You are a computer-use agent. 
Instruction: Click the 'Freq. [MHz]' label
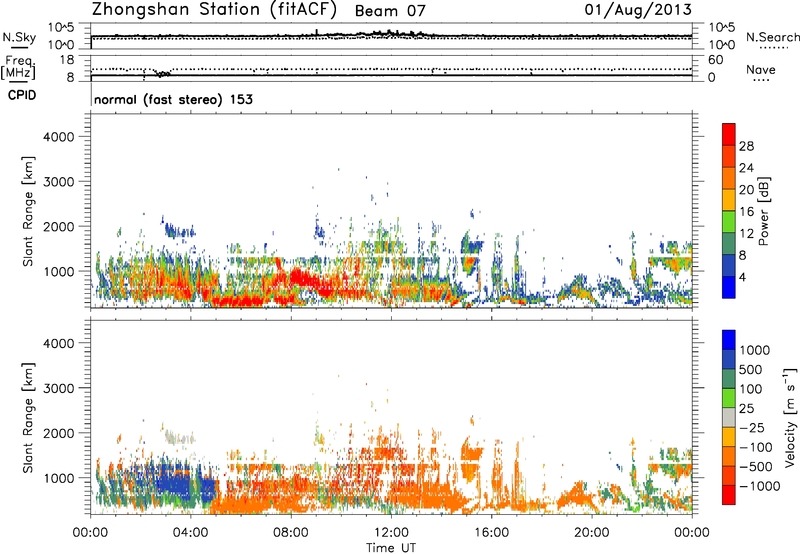click(18, 68)
